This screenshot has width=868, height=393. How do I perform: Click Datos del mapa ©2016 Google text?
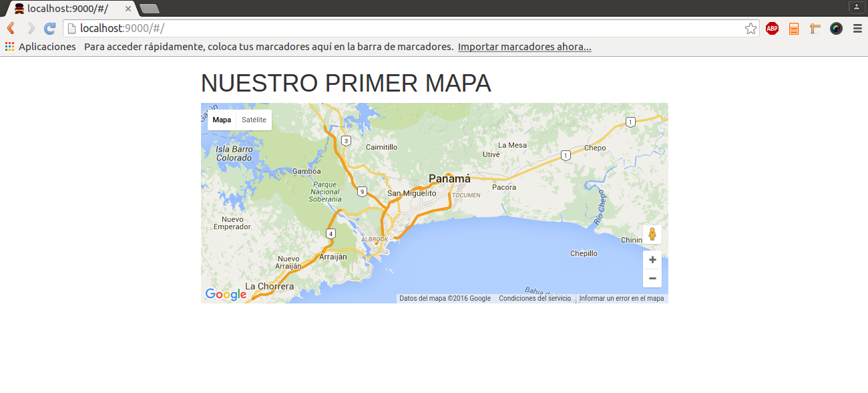coord(445,298)
